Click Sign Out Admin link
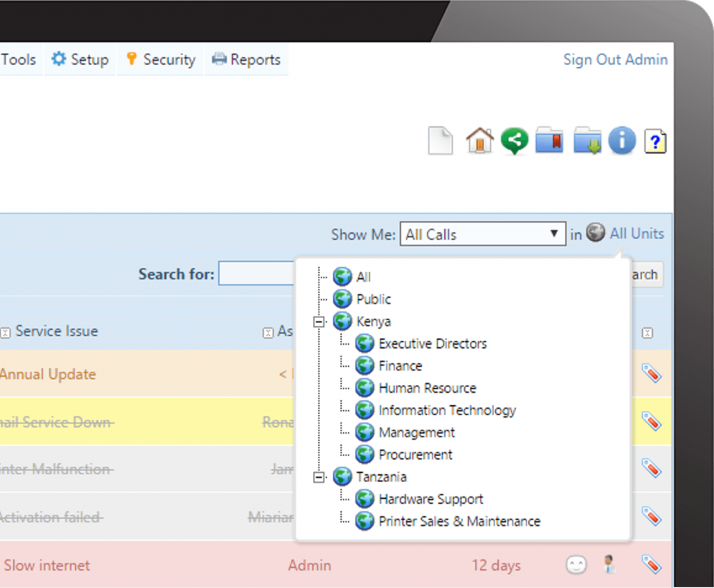The image size is (714, 588). point(615,59)
